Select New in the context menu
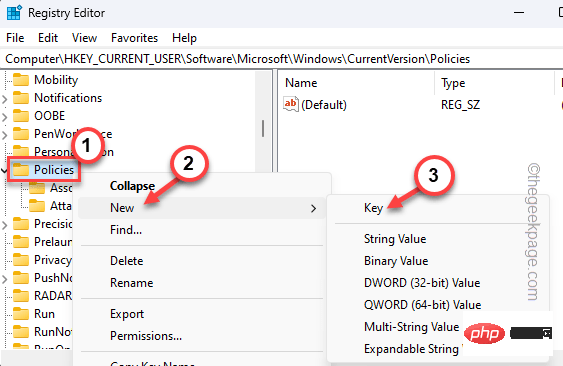Viewport: 563px width, 366px height. pos(202,208)
